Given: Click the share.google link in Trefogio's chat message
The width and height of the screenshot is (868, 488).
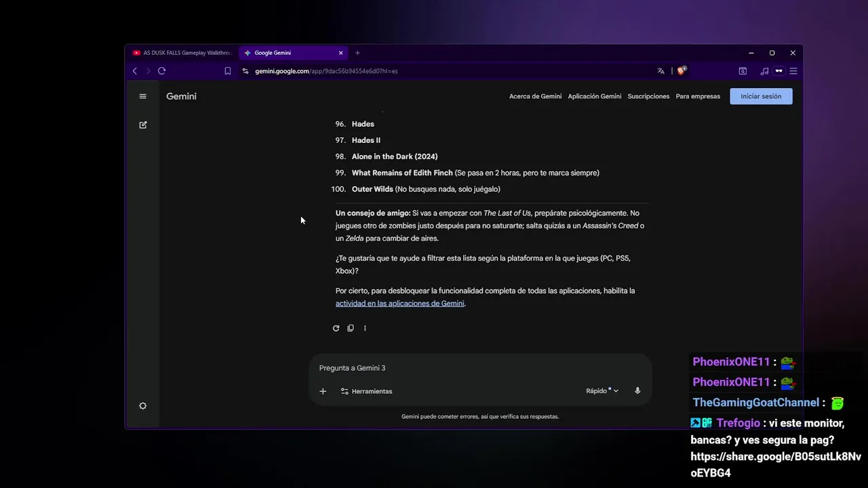Looking at the screenshot, I should pyautogui.click(x=776, y=464).
